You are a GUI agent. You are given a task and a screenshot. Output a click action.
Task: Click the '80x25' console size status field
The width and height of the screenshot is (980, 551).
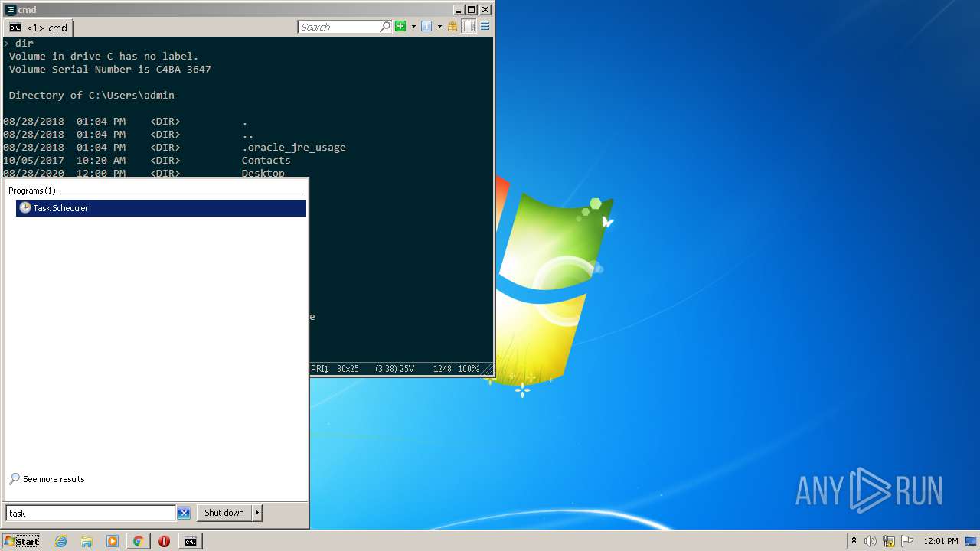click(x=348, y=368)
